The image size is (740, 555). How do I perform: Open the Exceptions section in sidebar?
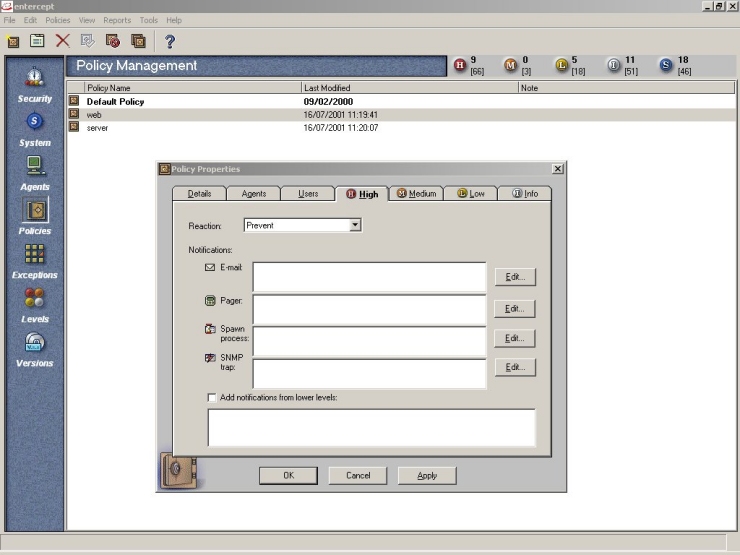point(34,262)
